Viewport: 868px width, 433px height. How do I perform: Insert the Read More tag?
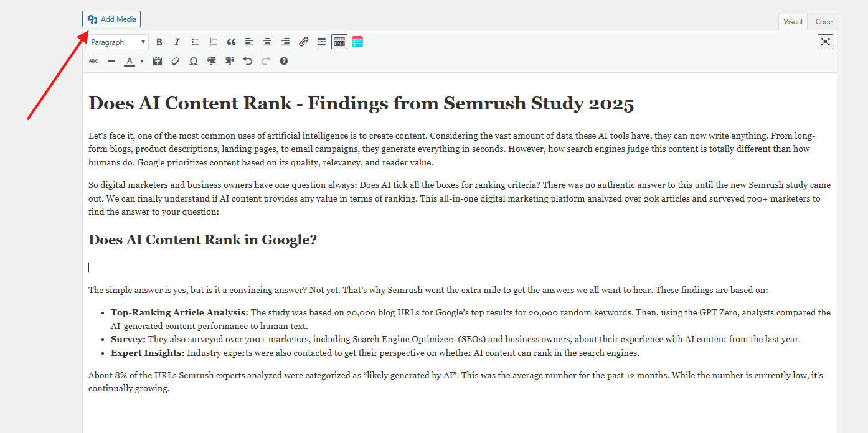pos(321,42)
